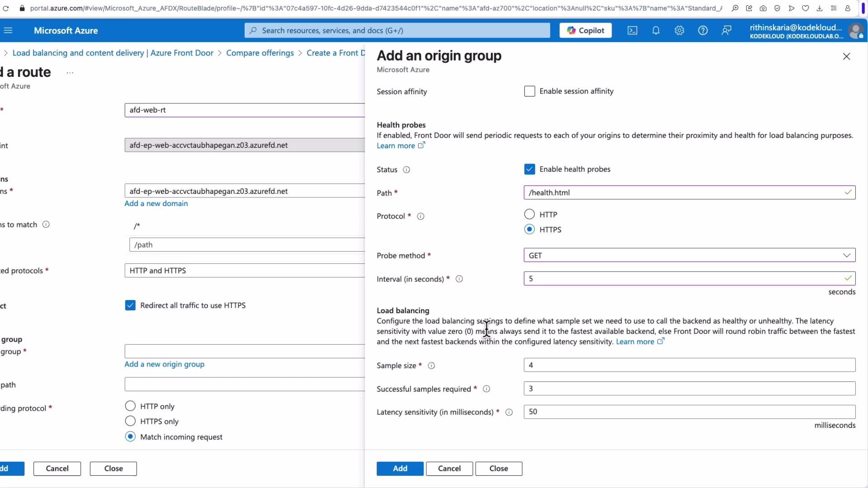Show info tooltip for patterns to match
This screenshot has height=488, width=868.
[46, 225]
